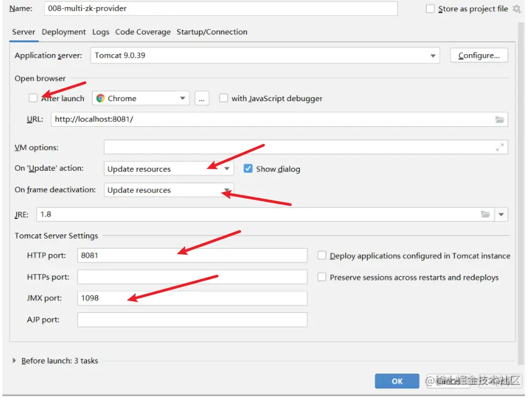
Task: Click the Configure... button
Action: tap(478, 55)
